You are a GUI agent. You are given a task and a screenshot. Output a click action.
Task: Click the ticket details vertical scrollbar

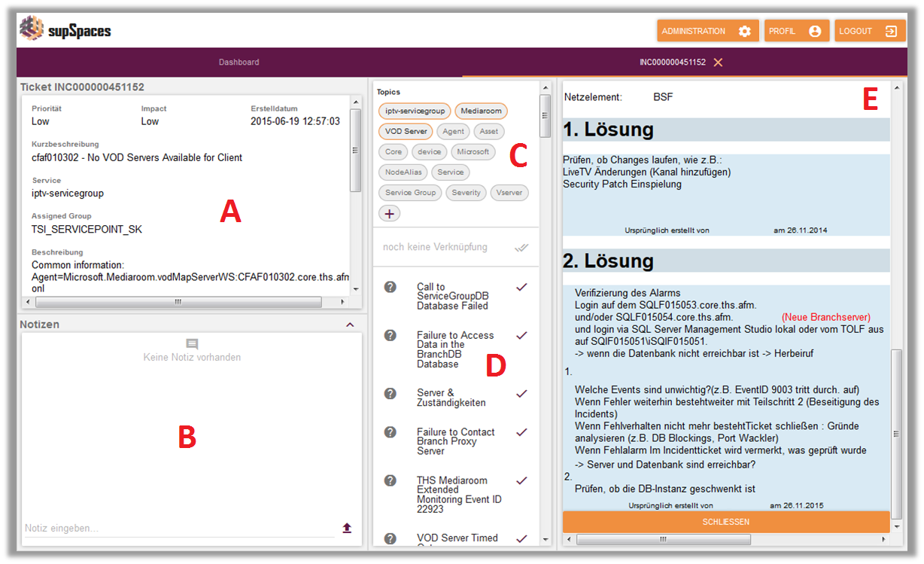[x=356, y=151]
